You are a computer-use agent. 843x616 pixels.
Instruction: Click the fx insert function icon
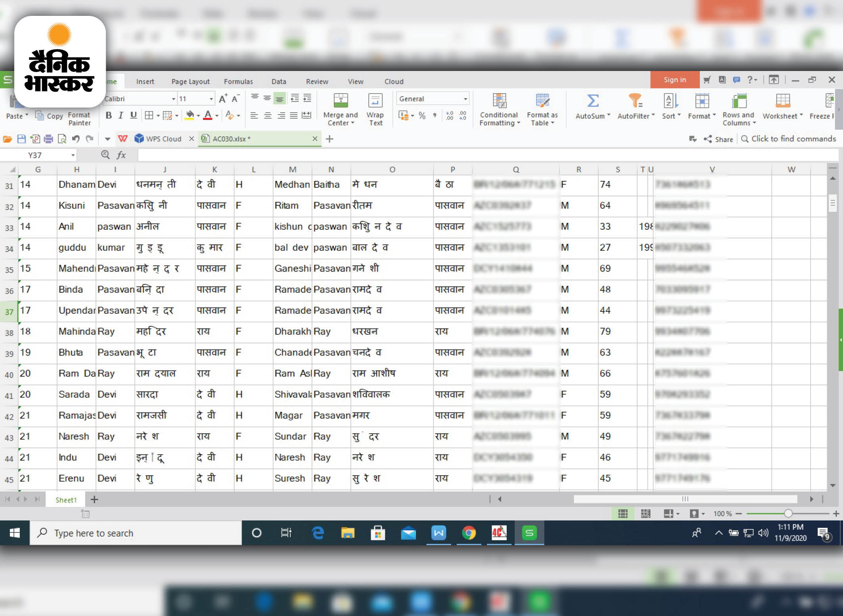tap(121, 155)
